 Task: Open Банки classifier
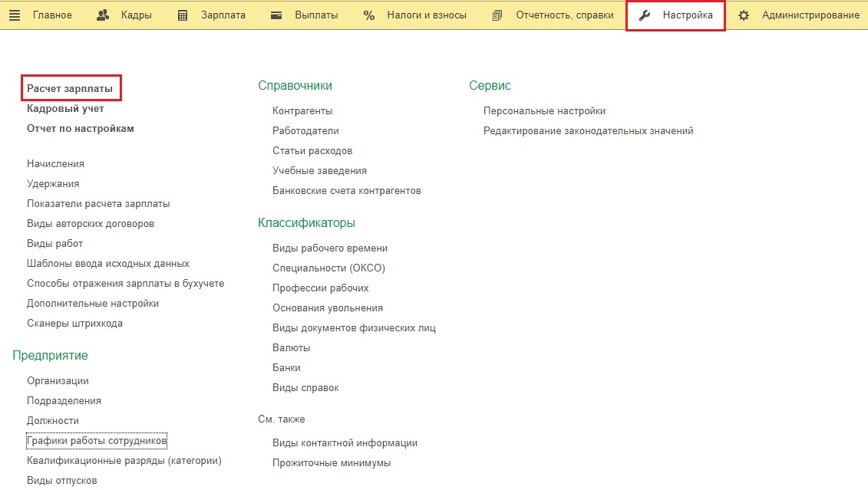(x=286, y=367)
